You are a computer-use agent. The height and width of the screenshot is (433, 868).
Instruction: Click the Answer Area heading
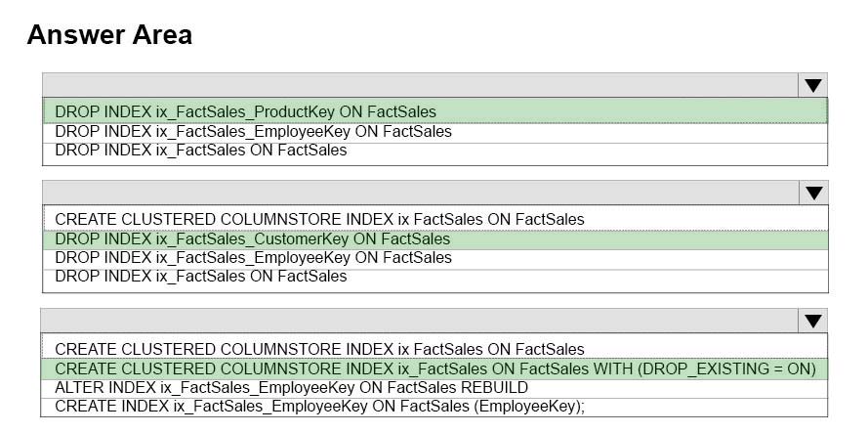(x=109, y=35)
